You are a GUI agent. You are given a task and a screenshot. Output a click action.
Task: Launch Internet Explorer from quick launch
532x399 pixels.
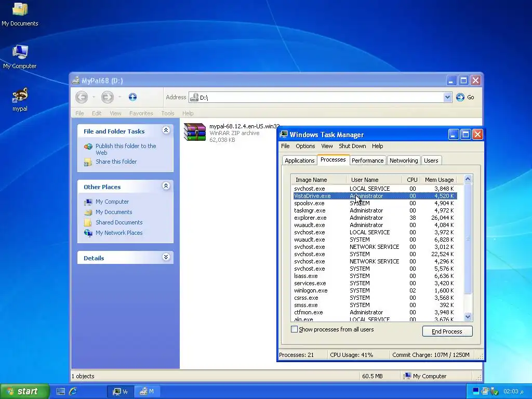click(x=73, y=391)
